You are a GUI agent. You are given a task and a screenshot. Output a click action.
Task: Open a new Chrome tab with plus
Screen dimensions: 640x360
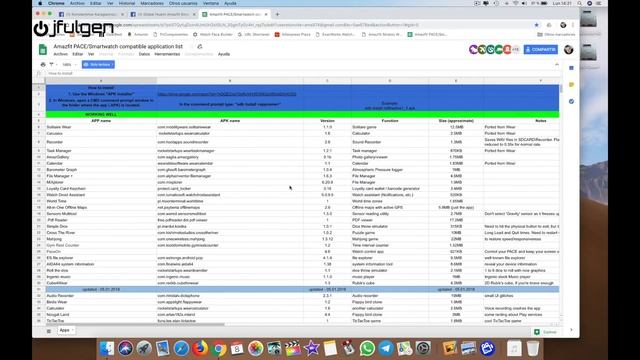click(x=277, y=14)
